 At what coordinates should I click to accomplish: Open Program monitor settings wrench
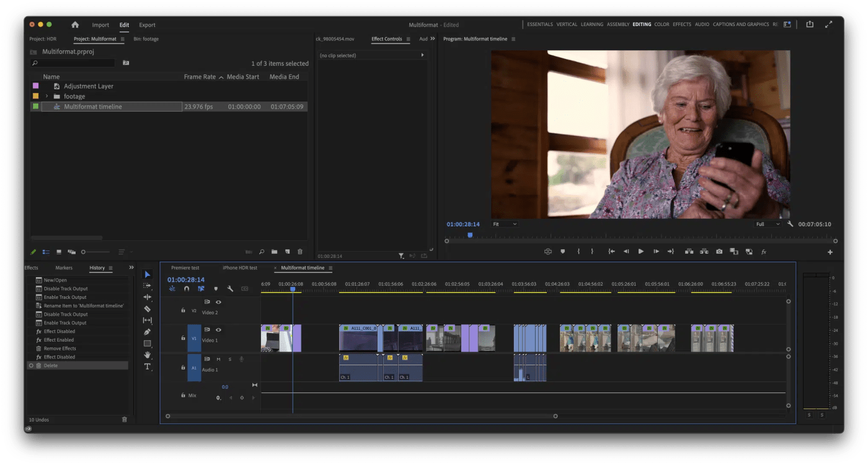coord(790,224)
